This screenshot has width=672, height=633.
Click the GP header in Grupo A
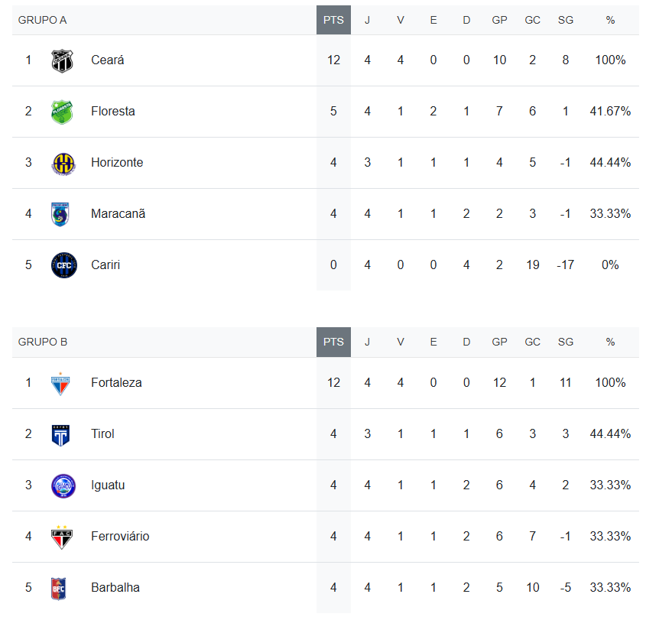tap(499, 20)
